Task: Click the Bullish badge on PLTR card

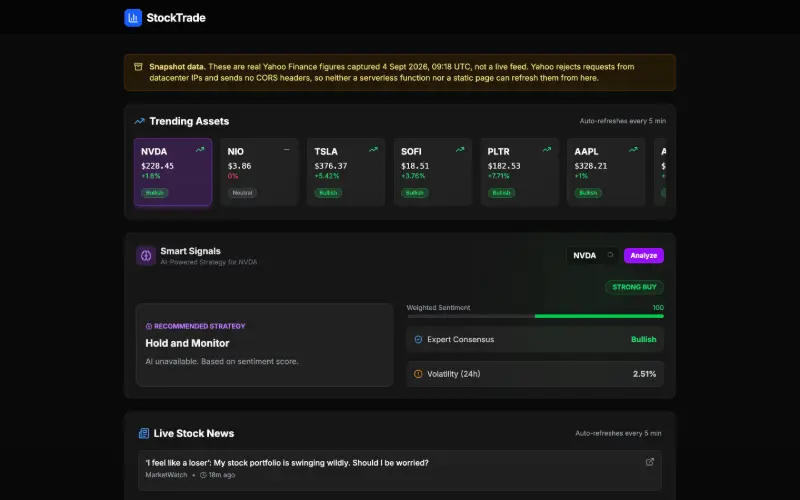Action: [x=502, y=193]
